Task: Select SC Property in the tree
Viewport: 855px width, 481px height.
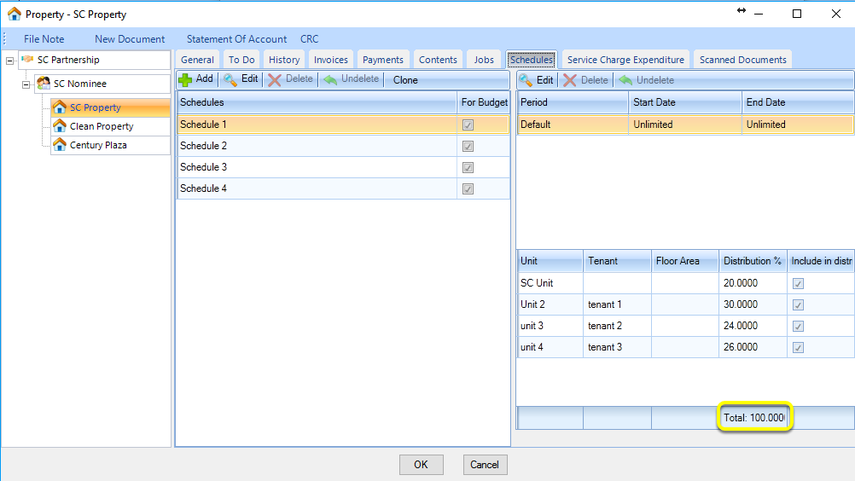Action: point(111,107)
